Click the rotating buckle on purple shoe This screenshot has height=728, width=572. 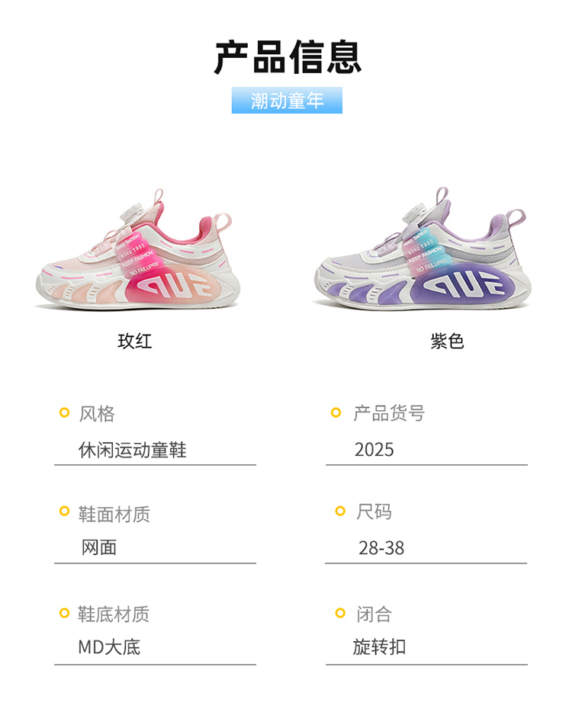click(413, 213)
